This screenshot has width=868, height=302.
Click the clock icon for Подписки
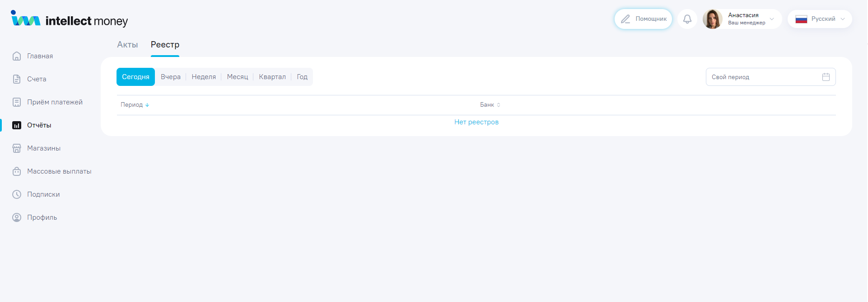coord(17,194)
